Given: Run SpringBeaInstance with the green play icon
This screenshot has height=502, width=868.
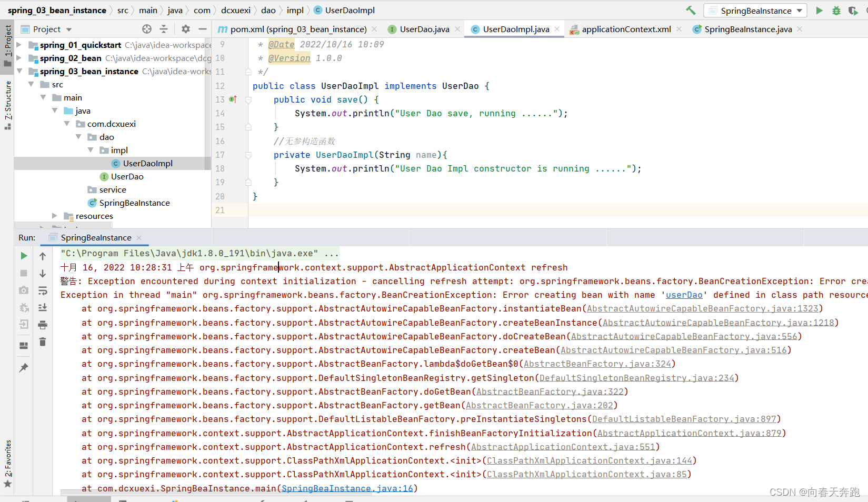Looking at the screenshot, I should point(819,11).
